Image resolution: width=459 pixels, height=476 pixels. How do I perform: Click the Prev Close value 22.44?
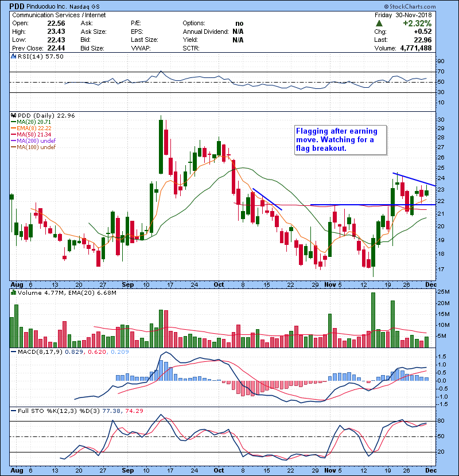[x=56, y=48]
